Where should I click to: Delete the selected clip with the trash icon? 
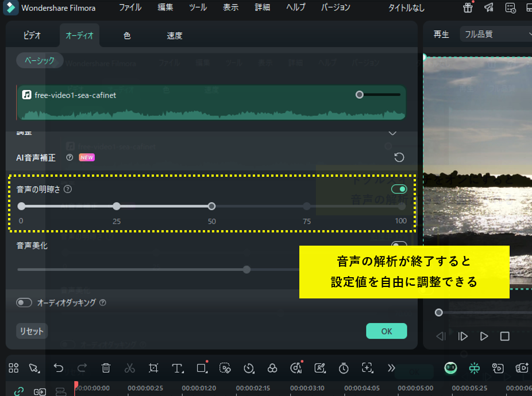click(x=106, y=368)
